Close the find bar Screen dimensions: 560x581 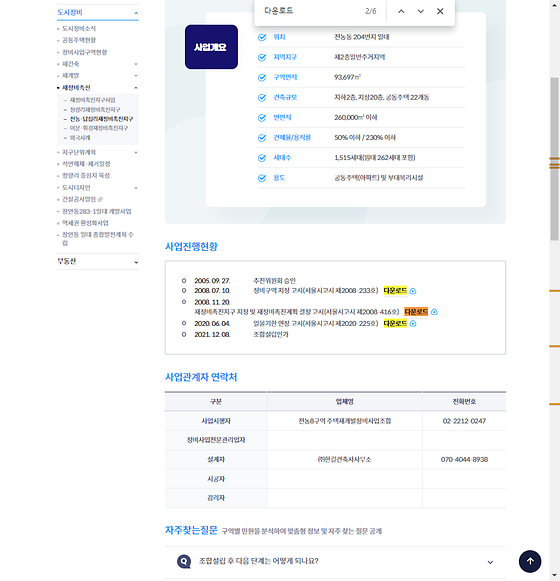point(440,11)
